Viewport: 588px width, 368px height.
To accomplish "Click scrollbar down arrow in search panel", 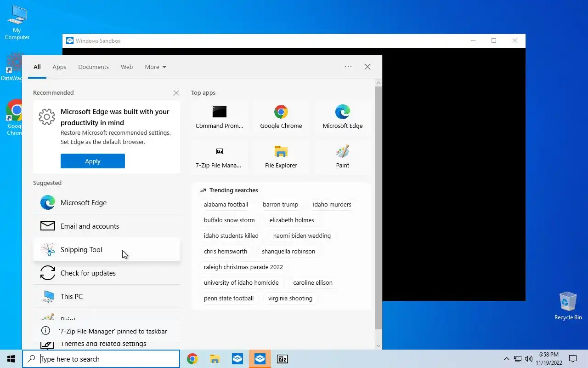I will click(379, 346).
